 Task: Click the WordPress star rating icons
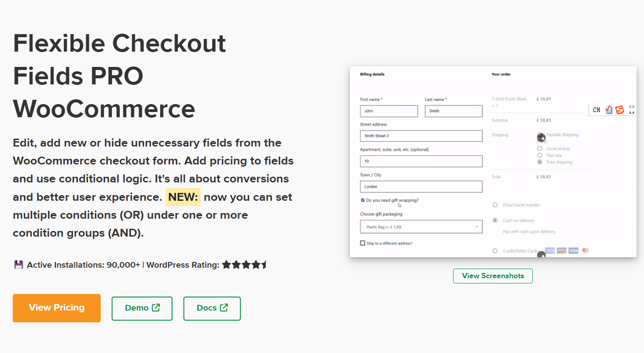coord(244,265)
